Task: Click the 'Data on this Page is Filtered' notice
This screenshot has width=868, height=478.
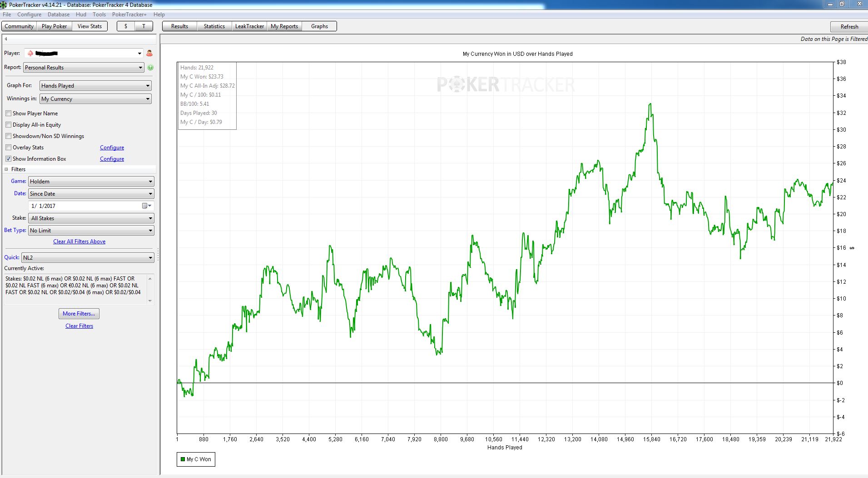Action: 834,39
